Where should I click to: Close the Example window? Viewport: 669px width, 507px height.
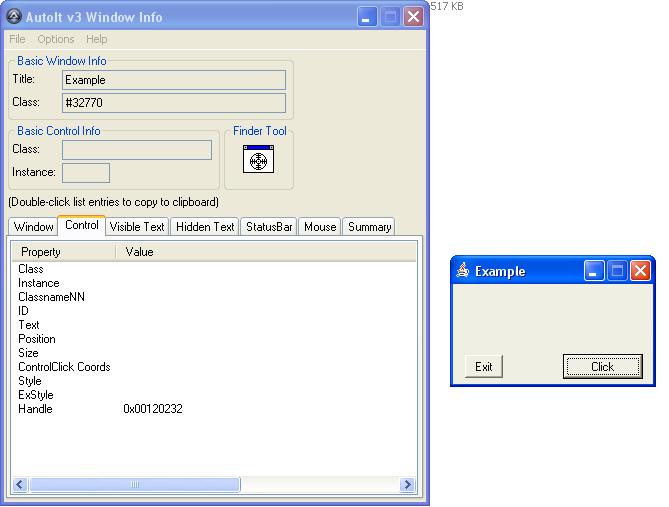pos(640,271)
